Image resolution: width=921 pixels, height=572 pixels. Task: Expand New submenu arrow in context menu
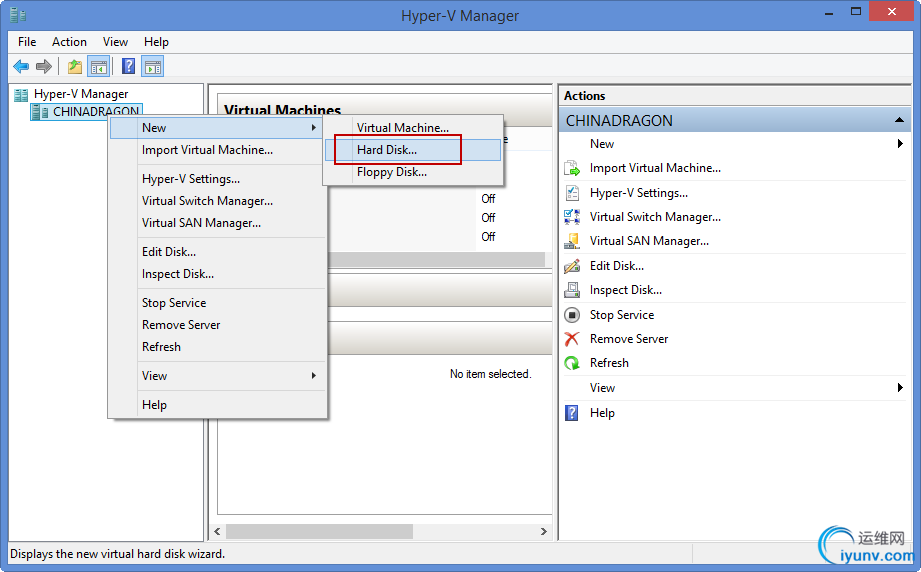(x=314, y=127)
